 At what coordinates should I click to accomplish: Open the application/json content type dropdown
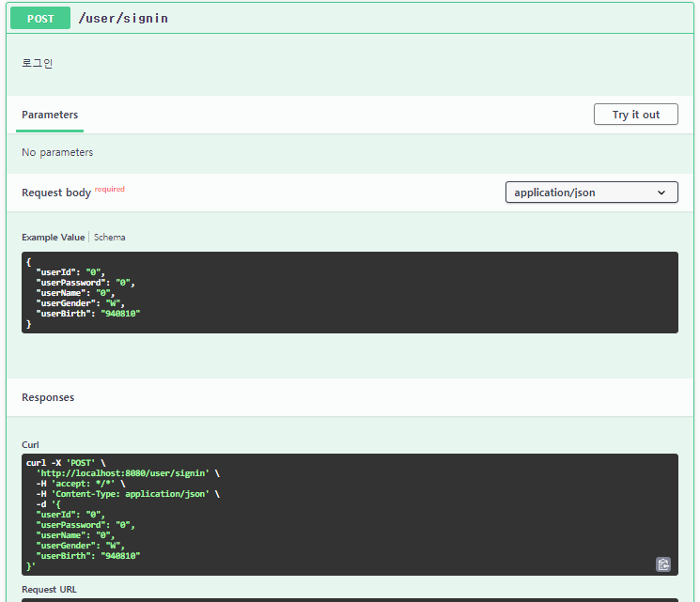pos(592,192)
